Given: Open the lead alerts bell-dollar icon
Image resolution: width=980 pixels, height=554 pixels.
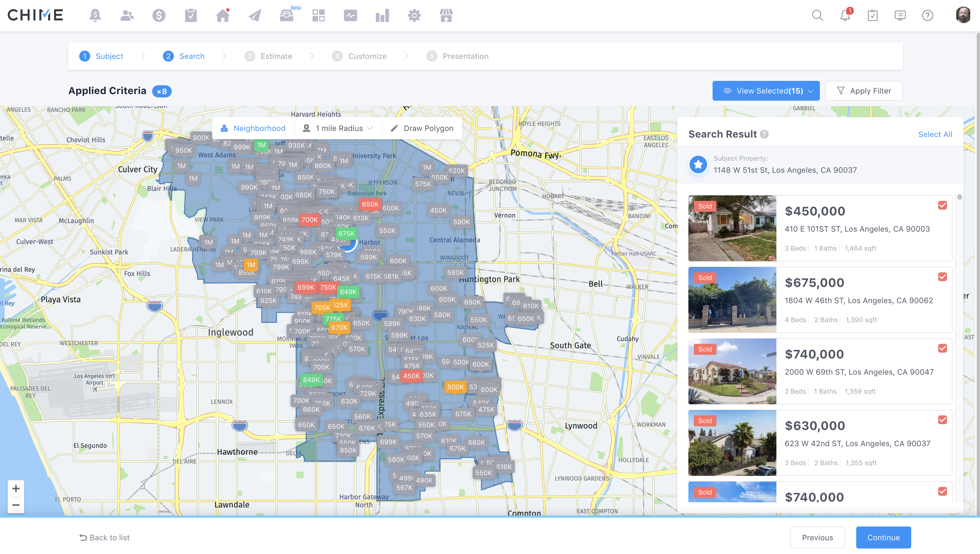Looking at the screenshot, I should click(95, 16).
